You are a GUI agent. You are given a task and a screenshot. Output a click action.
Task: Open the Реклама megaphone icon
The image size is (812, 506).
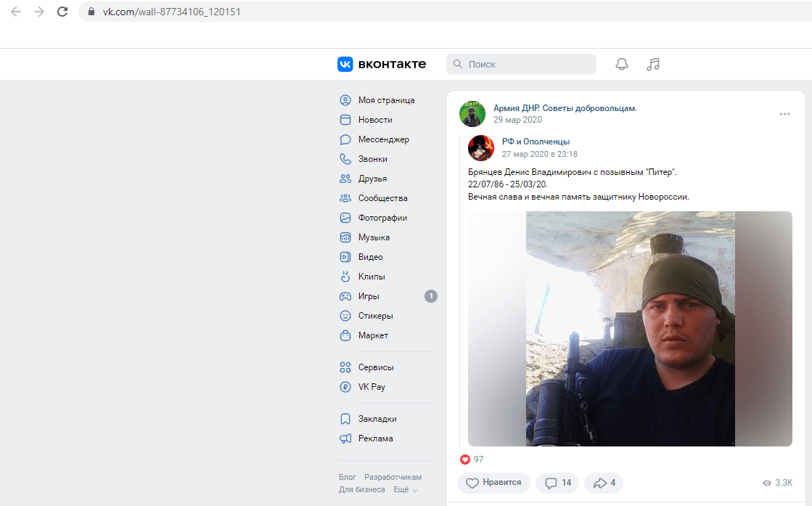345,438
